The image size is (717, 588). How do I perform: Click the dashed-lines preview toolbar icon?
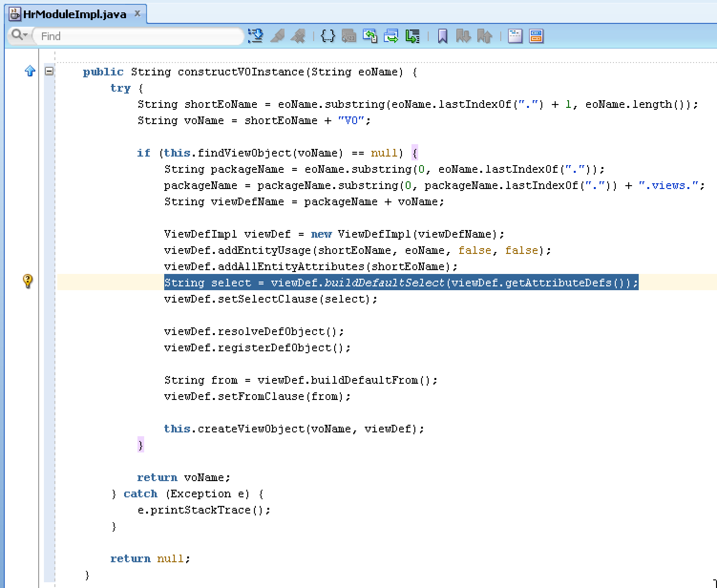pyautogui.click(x=516, y=36)
